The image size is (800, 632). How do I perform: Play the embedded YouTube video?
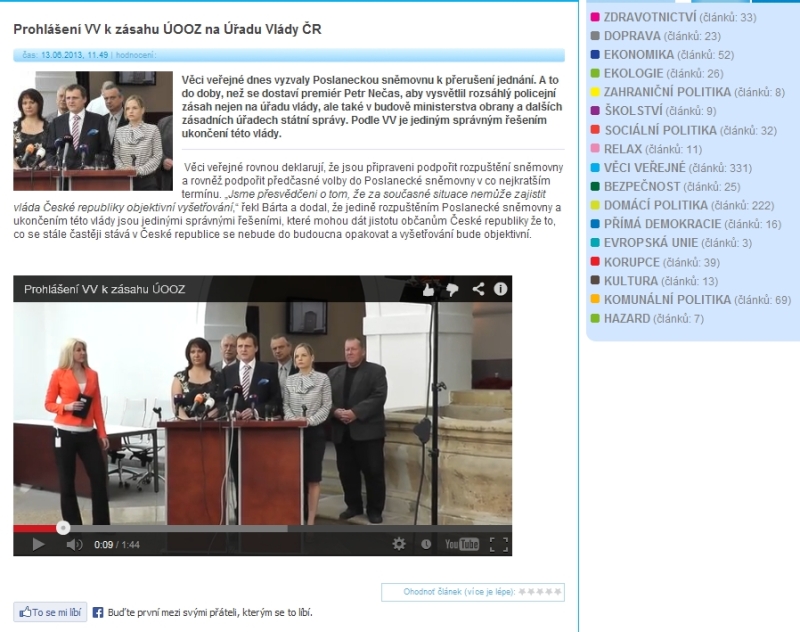[x=38, y=544]
